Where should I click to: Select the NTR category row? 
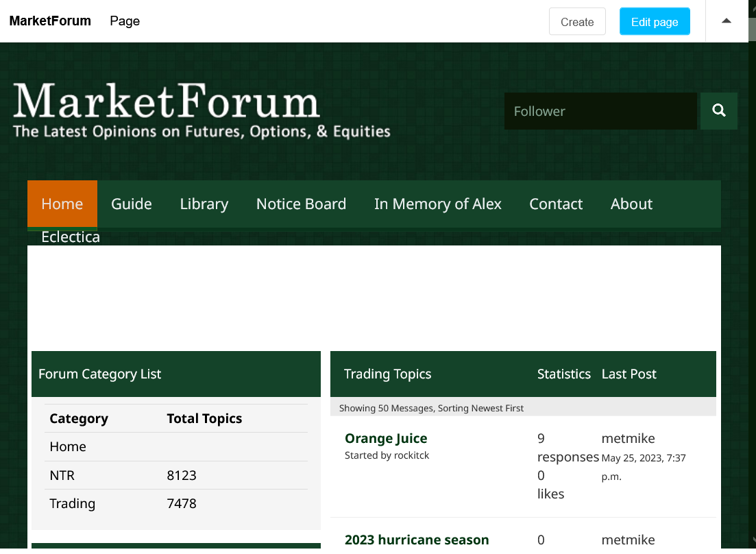click(x=176, y=475)
